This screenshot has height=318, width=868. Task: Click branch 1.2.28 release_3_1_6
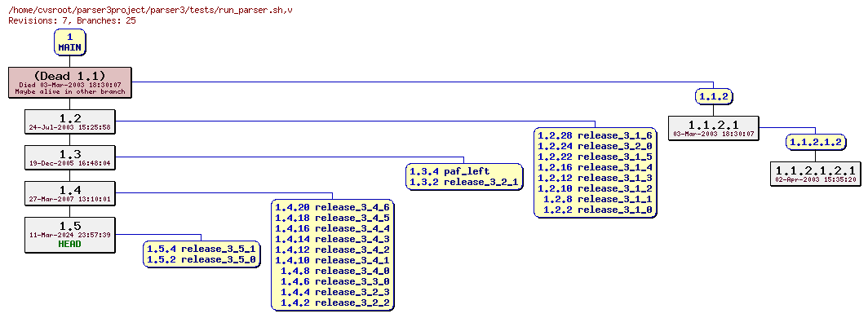click(595, 135)
